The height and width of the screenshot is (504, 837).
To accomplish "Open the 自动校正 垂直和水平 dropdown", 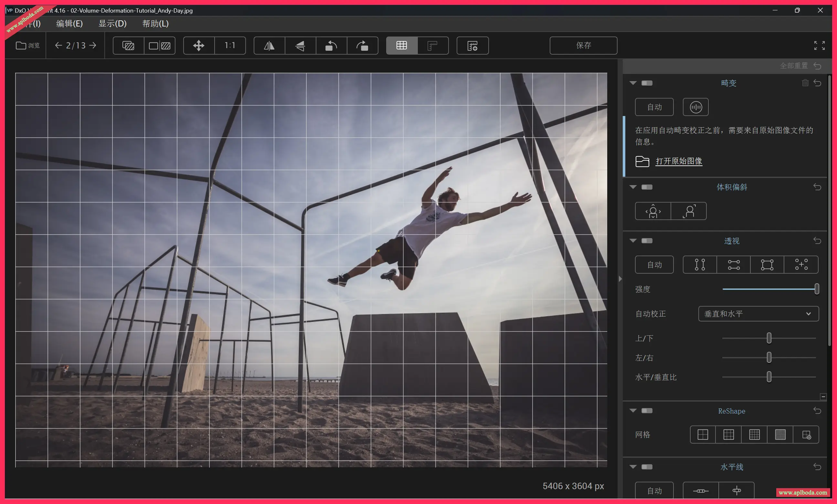I will 758,314.
